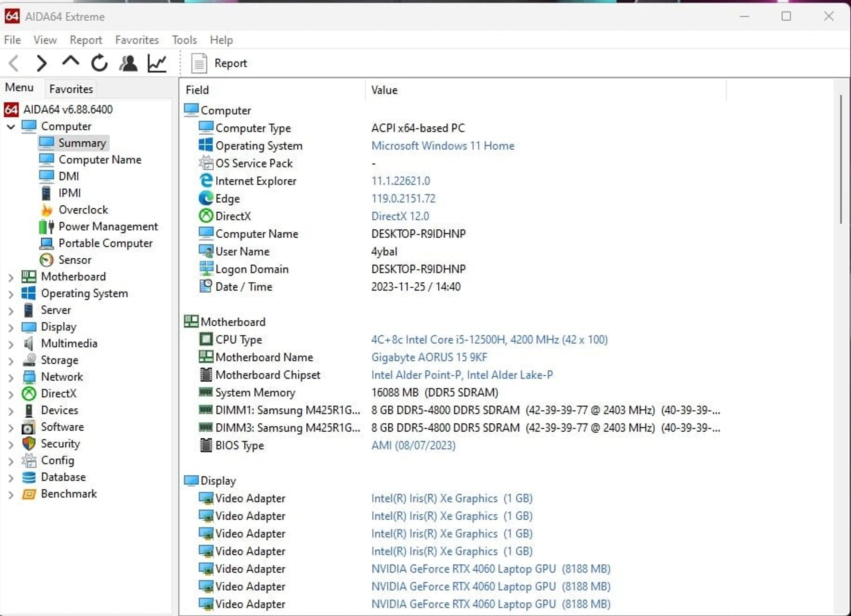Expand the Server tree node
This screenshot has width=851, height=616.
(11, 311)
